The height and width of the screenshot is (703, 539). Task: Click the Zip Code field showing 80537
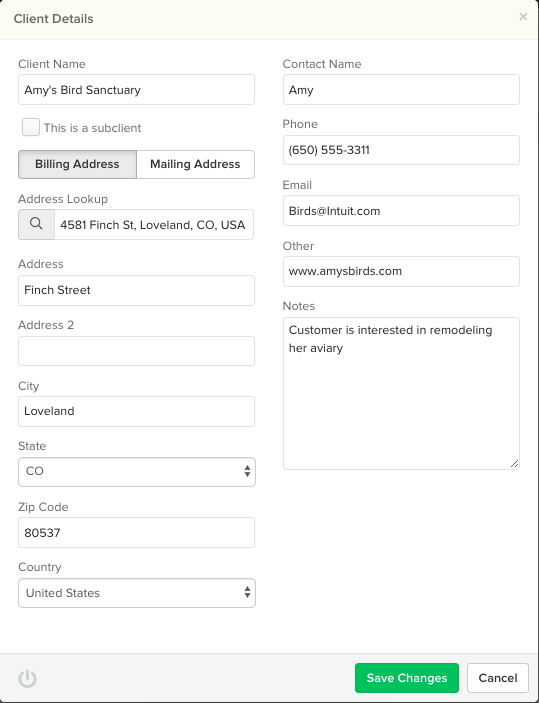click(x=136, y=533)
